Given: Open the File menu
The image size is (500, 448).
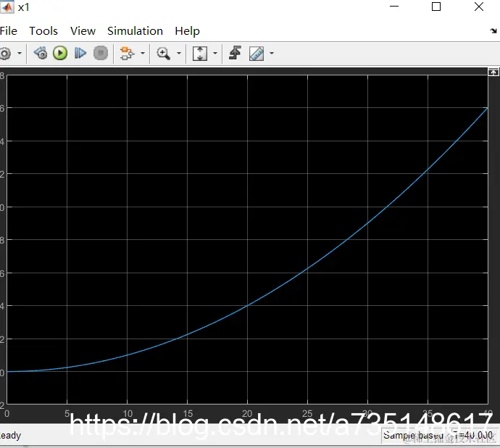Looking at the screenshot, I should 9,31.
